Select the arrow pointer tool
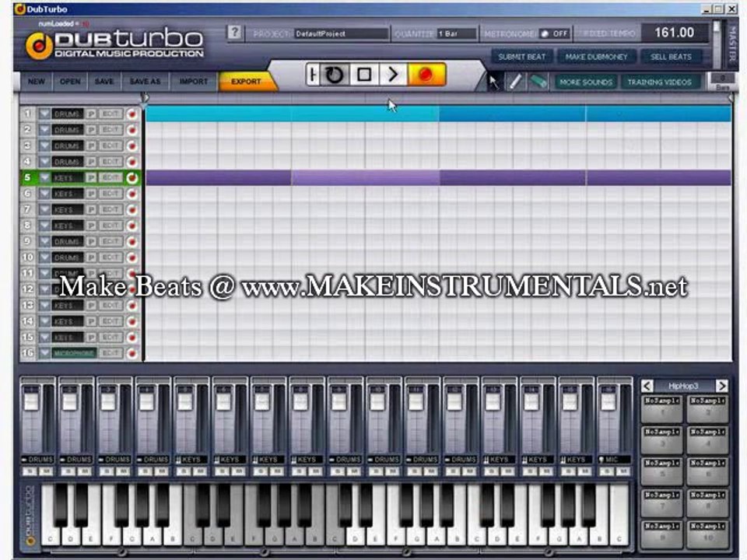Image resolution: width=747 pixels, height=560 pixels. point(493,82)
